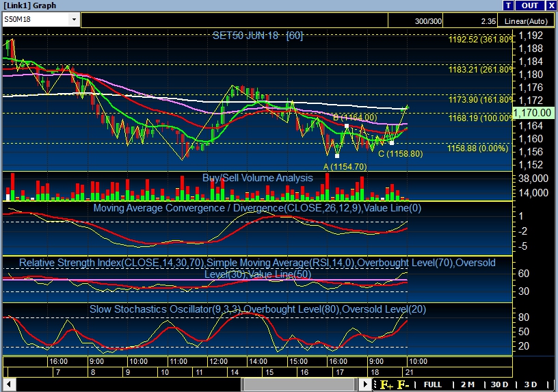
Task: Click the 12:00 time axis label
Action: pyautogui.click(x=218, y=361)
